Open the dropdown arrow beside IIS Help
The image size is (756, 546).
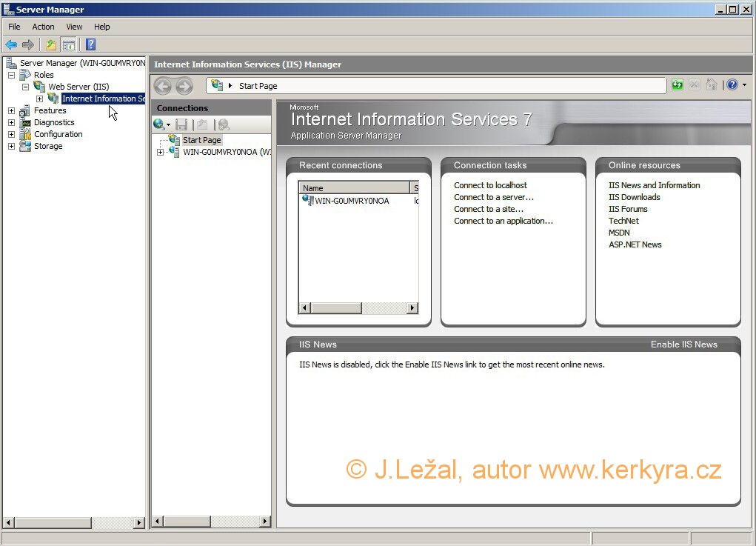click(x=744, y=86)
